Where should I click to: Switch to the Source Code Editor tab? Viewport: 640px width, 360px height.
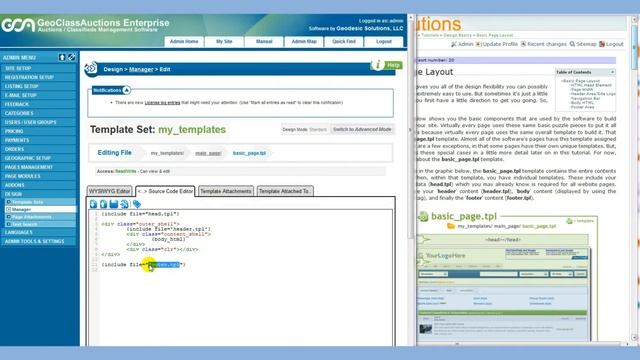tap(165, 191)
